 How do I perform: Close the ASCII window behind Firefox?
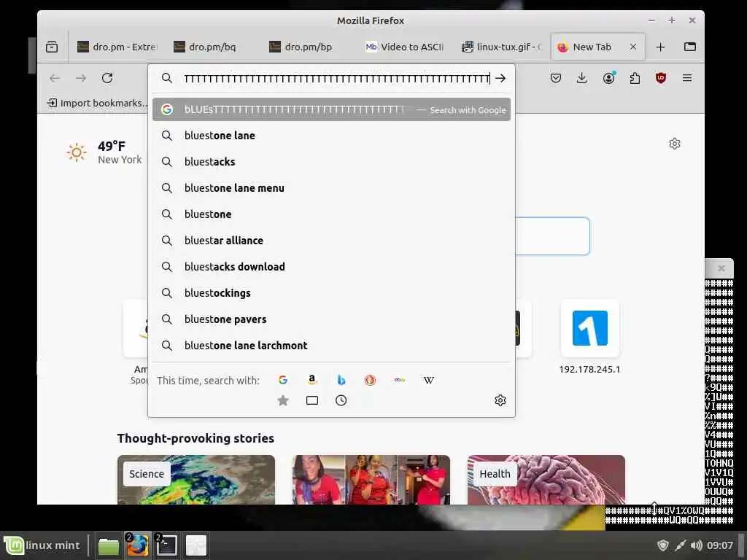[x=721, y=268]
